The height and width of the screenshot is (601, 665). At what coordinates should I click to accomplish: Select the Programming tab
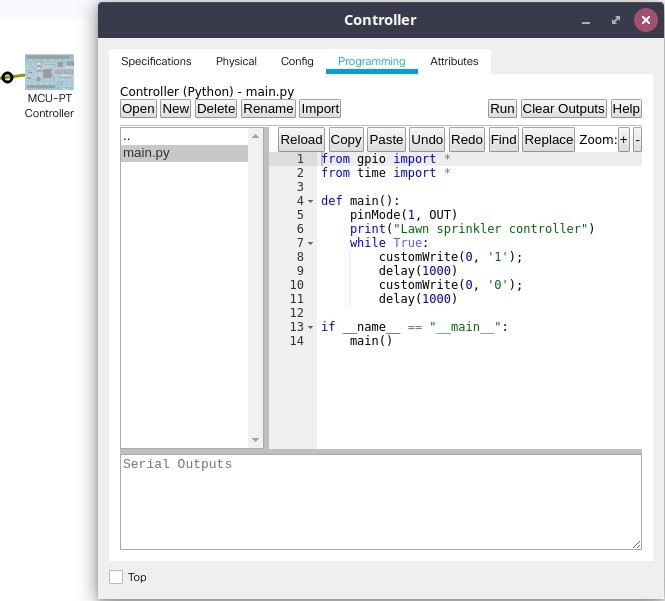point(372,61)
